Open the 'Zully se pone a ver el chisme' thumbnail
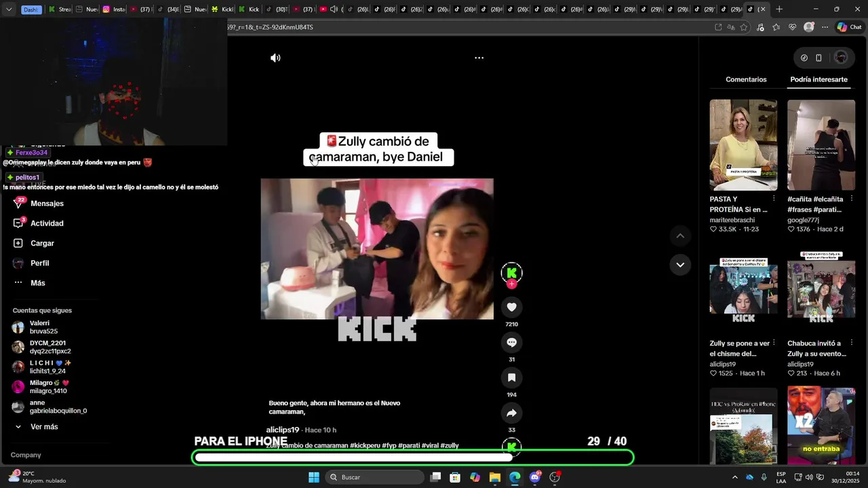Image resolution: width=868 pixels, height=488 pixels. pyautogui.click(x=743, y=289)
